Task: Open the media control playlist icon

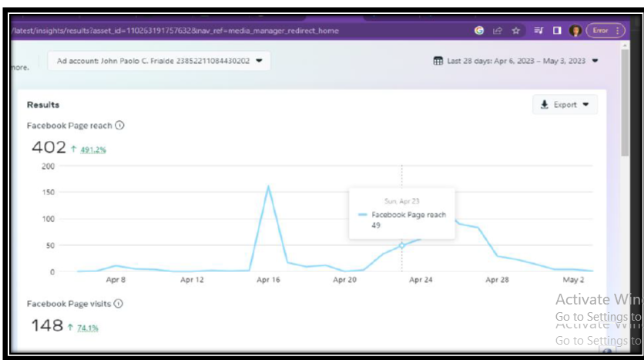Action: pos(538,30)
